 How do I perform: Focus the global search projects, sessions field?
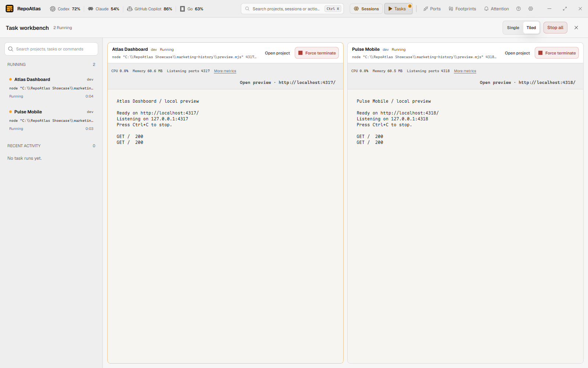[x=292, y=9]
